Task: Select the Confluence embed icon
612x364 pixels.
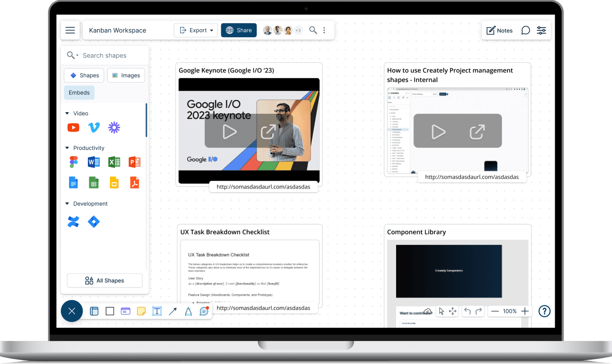Action: click(73, 222)
